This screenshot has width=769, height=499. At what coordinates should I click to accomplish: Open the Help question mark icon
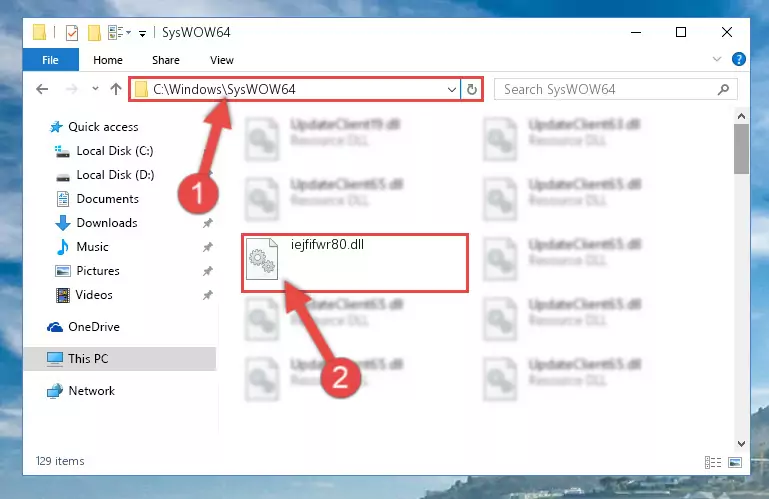pos(739,59)
